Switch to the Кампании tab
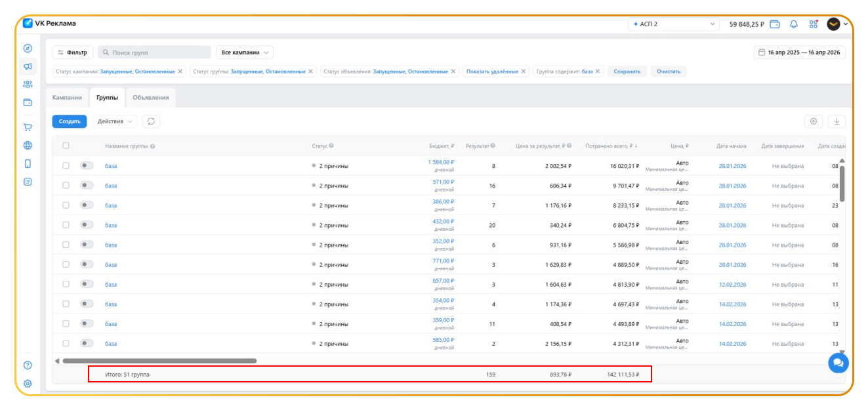The width and height of the screenshot is (868, 410). click(x=67, y=98)
